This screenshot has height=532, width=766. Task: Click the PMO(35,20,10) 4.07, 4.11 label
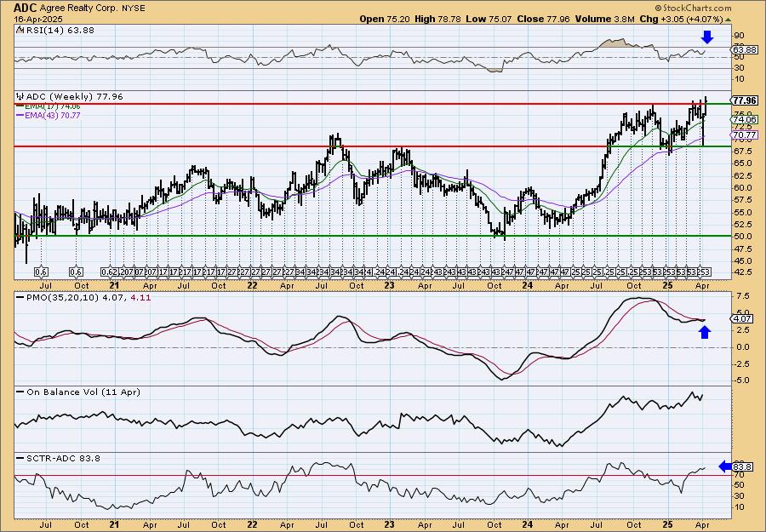click(89, 297)
